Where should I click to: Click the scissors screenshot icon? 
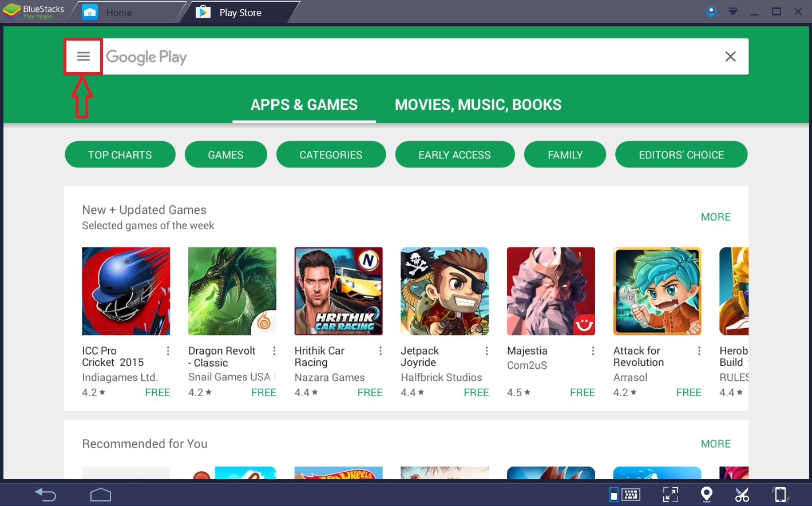coord(742,495)
